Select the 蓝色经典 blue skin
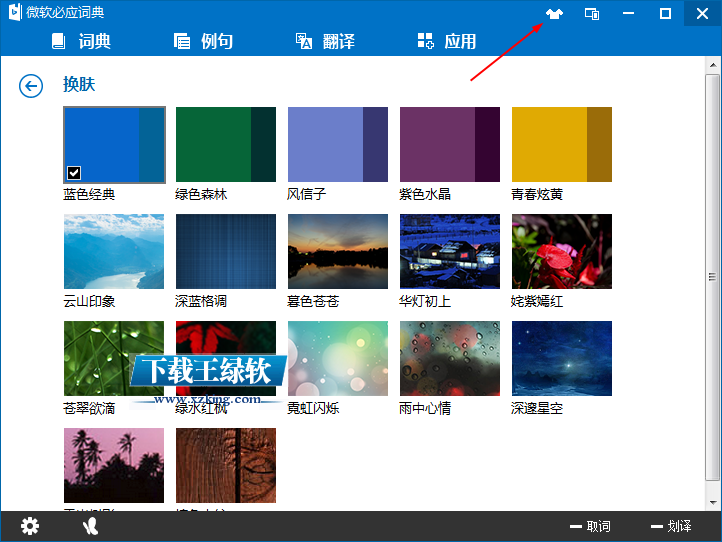 pos(114,145)
